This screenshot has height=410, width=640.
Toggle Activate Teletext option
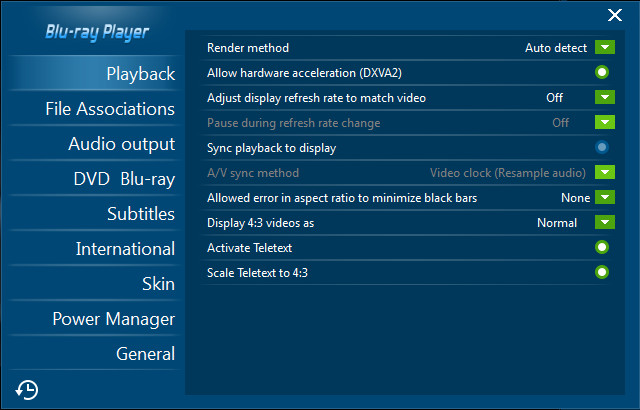[602, 247]
